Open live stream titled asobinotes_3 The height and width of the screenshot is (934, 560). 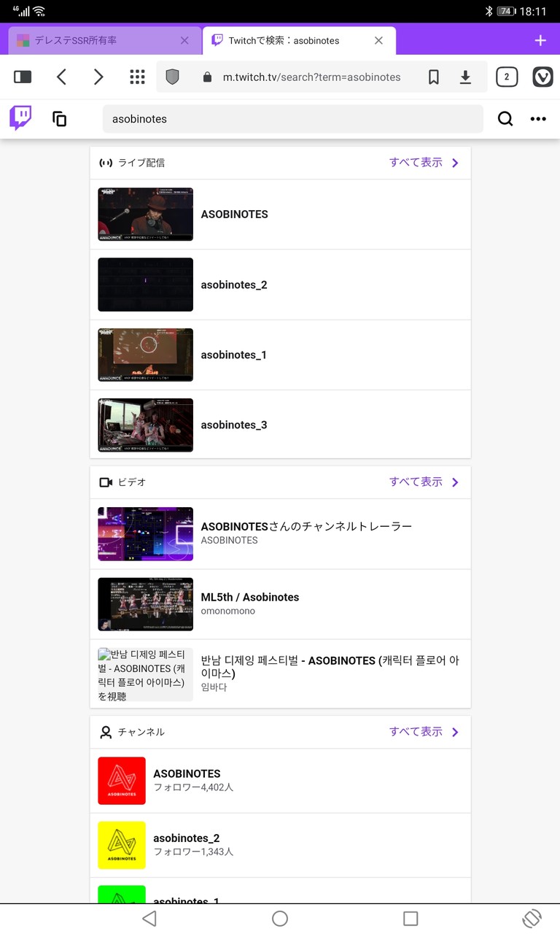click(234, 425)
